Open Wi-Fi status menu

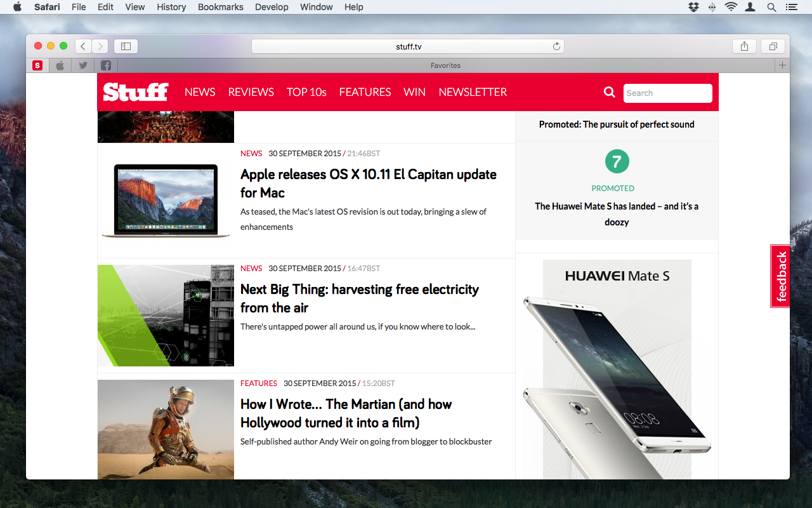point(731,7)
